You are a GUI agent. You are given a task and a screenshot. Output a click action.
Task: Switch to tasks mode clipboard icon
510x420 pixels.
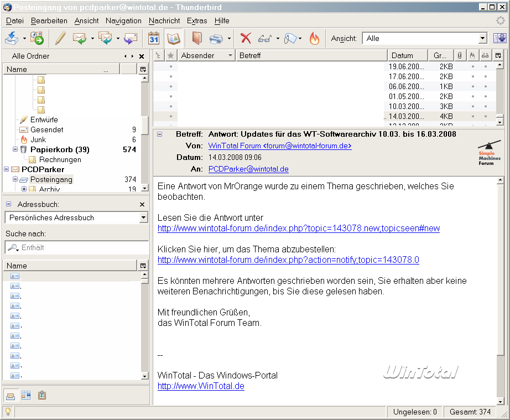pos(42,395)
